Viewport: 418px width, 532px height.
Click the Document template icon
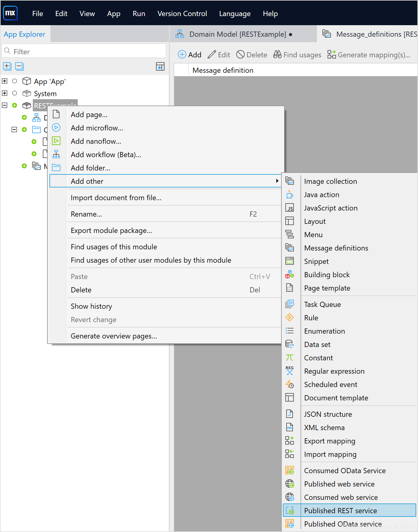pyautogui.click(x=290, y=398)
